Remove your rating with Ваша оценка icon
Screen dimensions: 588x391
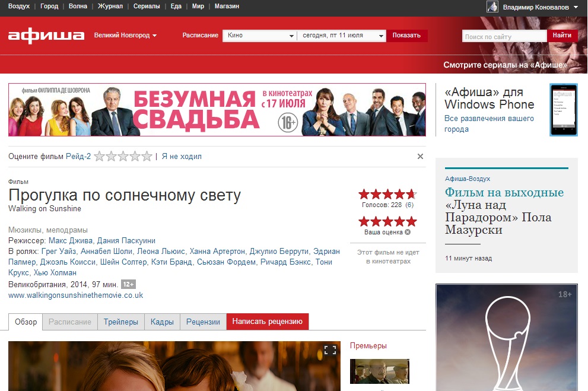[408, 232]
